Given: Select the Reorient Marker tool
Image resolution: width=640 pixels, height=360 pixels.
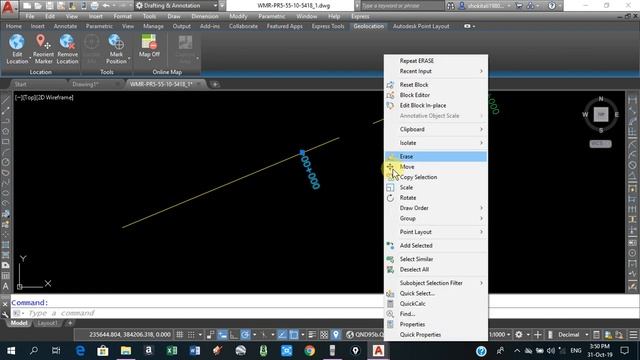Looking at the screenshot, I should coord(42,49).
